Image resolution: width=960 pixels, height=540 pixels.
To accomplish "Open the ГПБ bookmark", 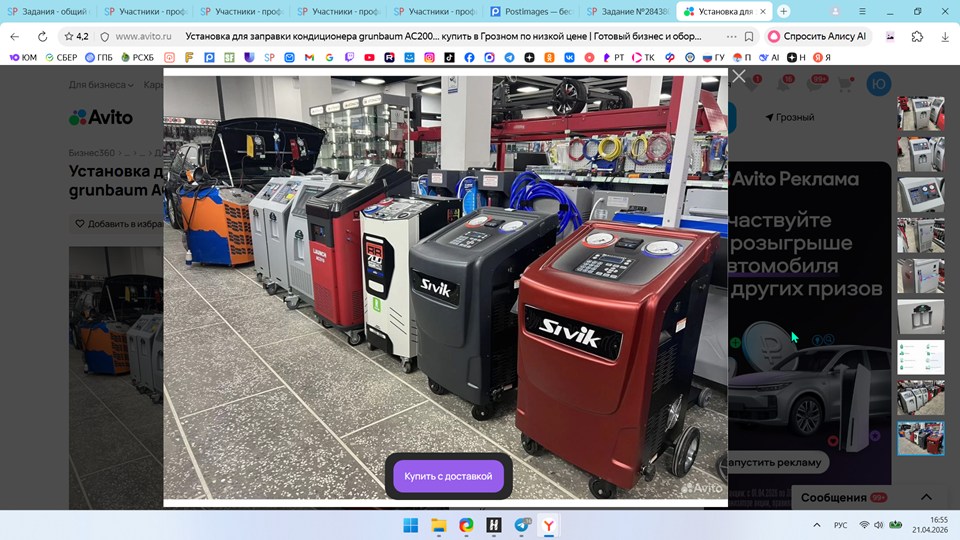I will point(99,58).
